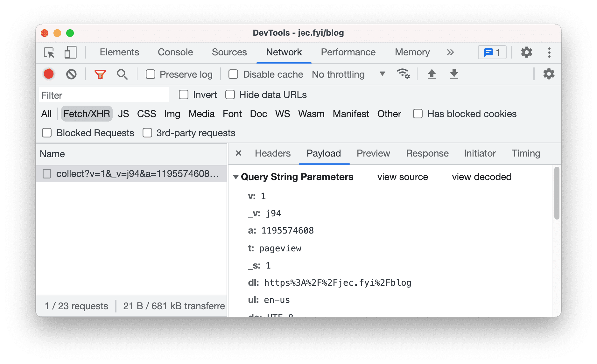
Task: Clear the network log
Action: [71, 74]
